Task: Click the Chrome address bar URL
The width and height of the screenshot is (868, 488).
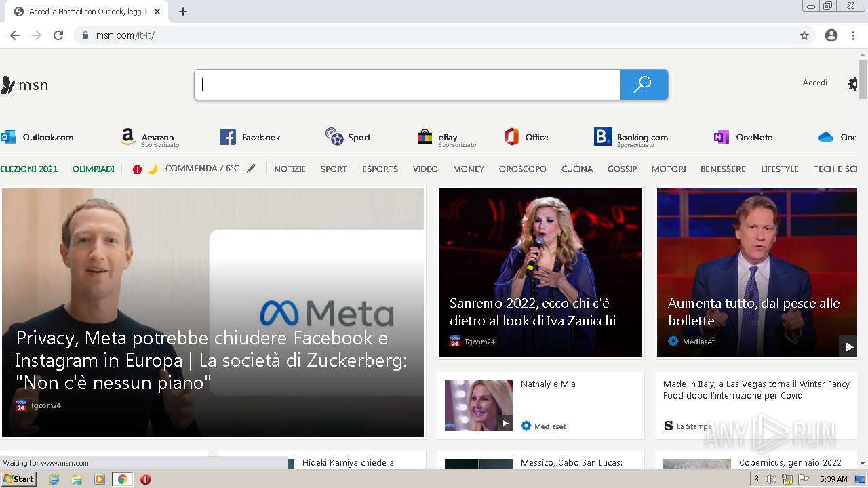Action: (125, 35)
